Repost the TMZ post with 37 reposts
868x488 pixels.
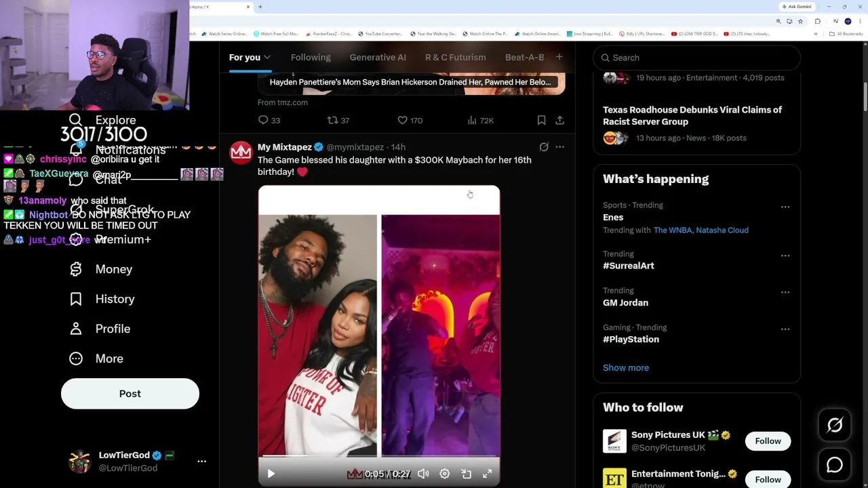(x=338, y=120)
